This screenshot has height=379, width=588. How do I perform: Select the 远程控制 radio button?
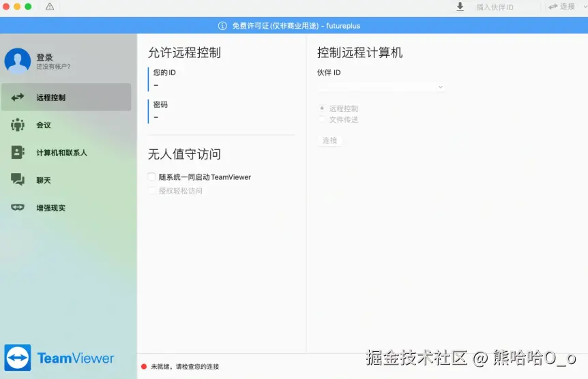(322, 108)
